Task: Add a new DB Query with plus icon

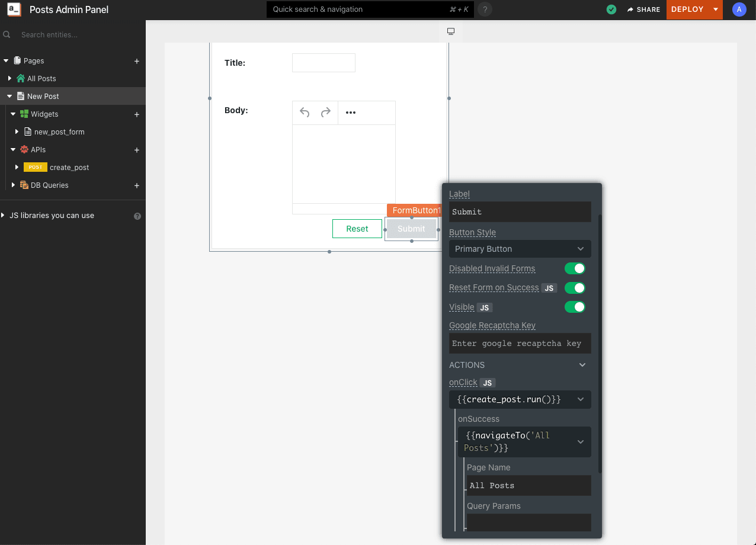Action: click(x=137, y=185)
